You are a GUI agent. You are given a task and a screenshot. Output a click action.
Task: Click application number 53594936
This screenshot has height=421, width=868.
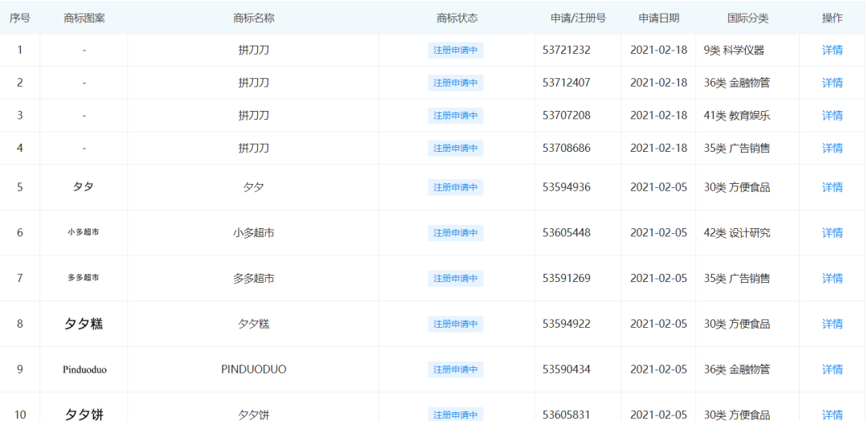567,187
